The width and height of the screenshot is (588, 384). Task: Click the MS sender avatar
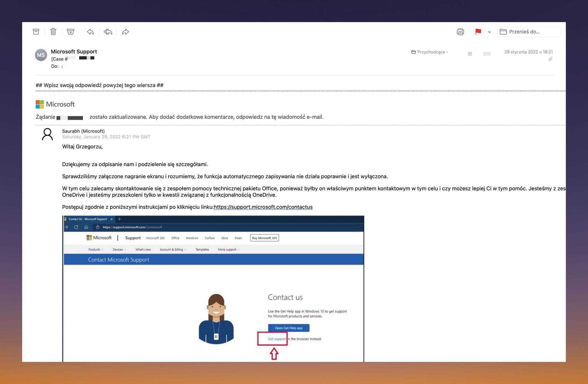pyautogui.click(x=41, y=55)
